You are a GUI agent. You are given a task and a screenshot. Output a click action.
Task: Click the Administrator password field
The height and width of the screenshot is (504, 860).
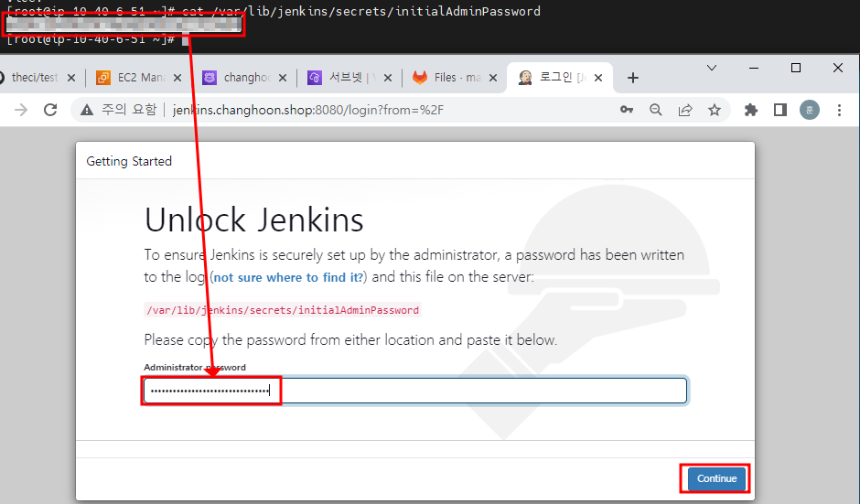point(415,391)
